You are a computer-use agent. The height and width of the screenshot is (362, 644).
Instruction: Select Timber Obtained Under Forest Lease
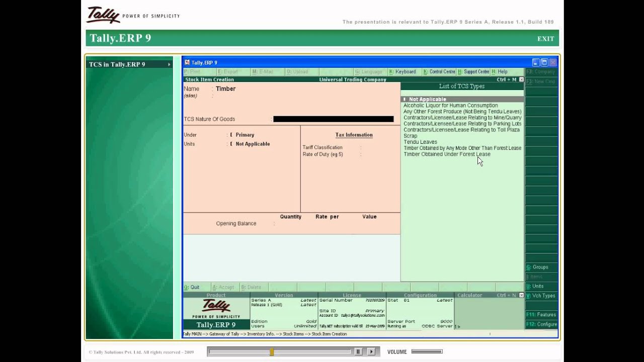447,154
